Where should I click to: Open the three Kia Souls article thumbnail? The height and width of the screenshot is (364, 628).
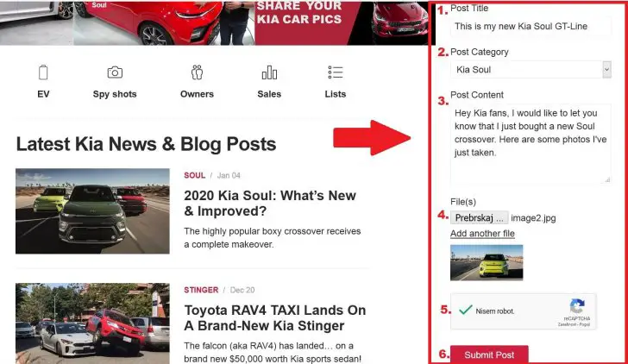tap(92, 211)
